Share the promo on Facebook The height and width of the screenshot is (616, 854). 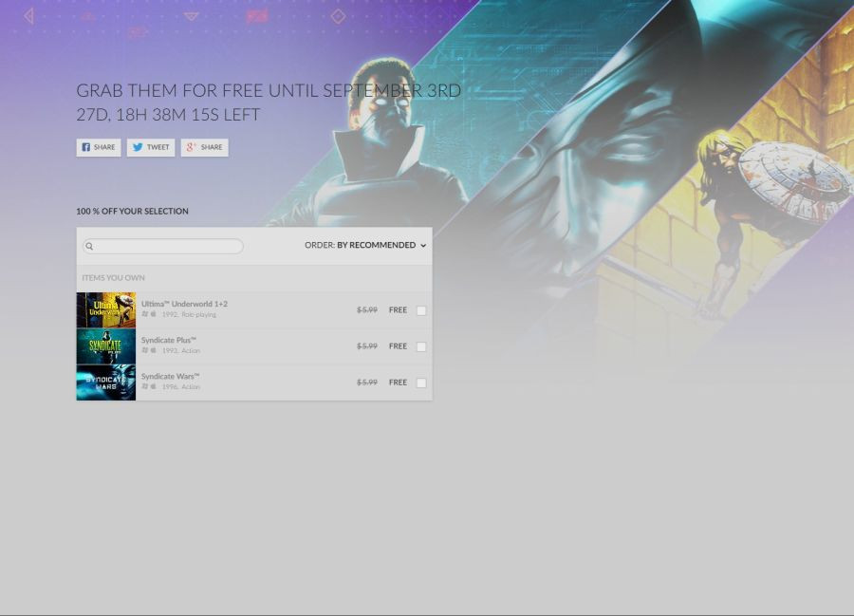tap(99, 147)
